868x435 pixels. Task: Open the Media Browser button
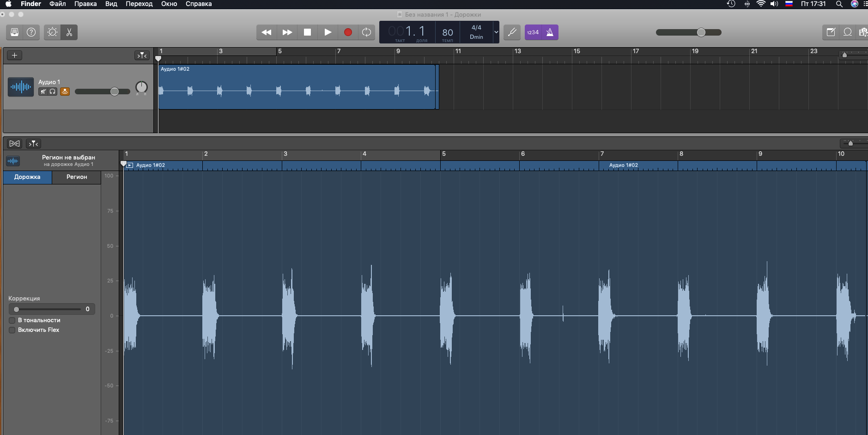pyautogui.click(x=862, y=32)
